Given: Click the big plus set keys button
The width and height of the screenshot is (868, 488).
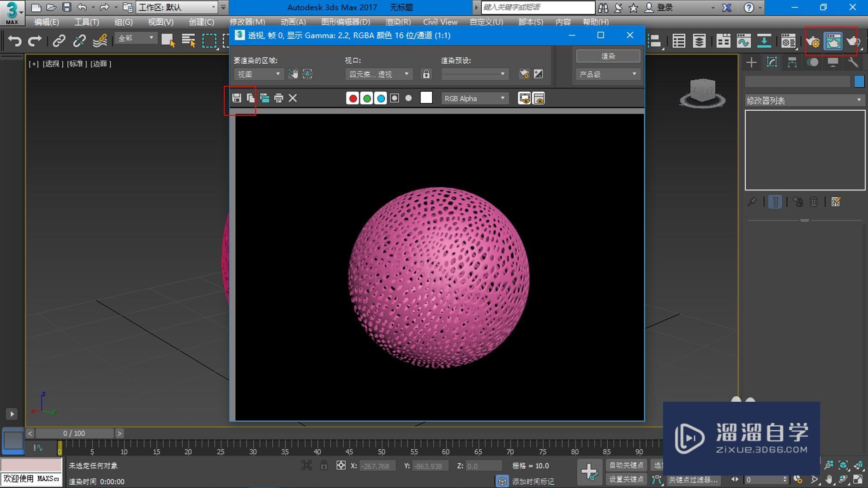Looking at the screenshot, I should pos(589,471).
